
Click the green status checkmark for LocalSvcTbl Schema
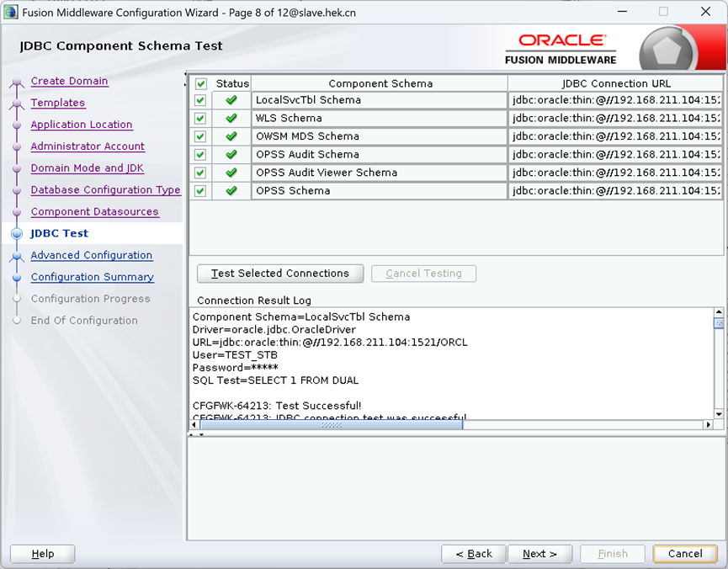point(231,100)
